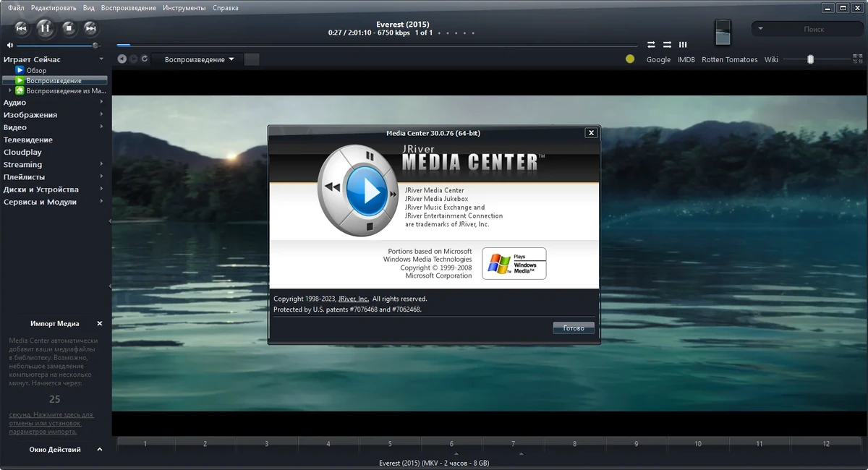Open the Инструменты menu
The width and height of the screenshot is (868, 470).
pyautogui.click(x=184, y=8)
